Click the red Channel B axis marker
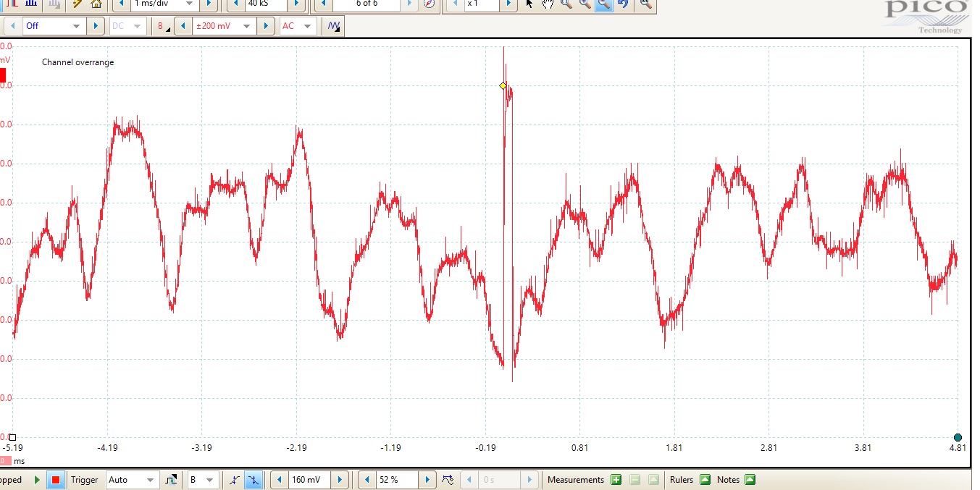980x490 pixels. click(2, 75)
